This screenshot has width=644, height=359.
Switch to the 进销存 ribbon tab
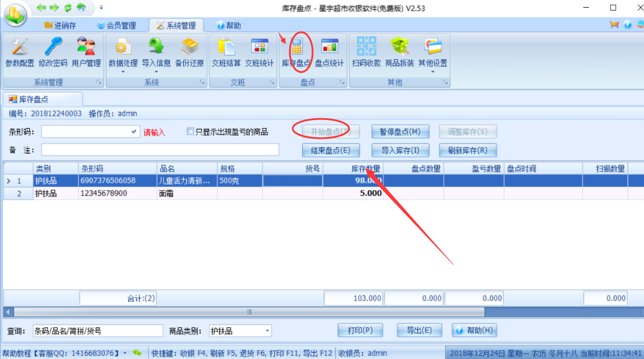pos(60,26)
